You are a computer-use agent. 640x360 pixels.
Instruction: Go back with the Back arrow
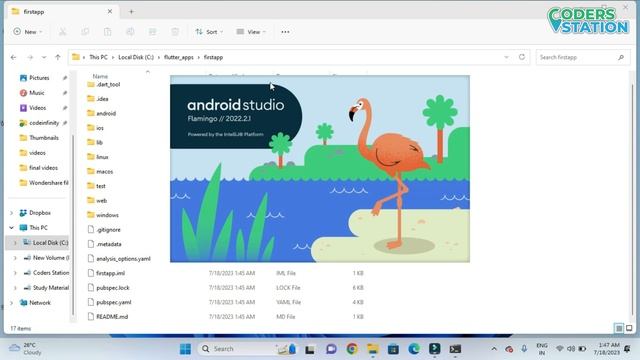coord(13,58)
